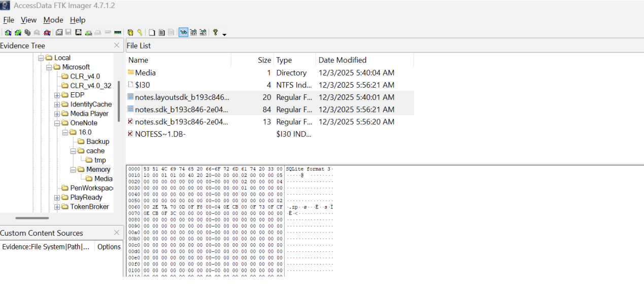The image size is (644, 300).
Task: Click the Evidence Tree horizontal scrollbar
Action: click(x=31, y=218)
